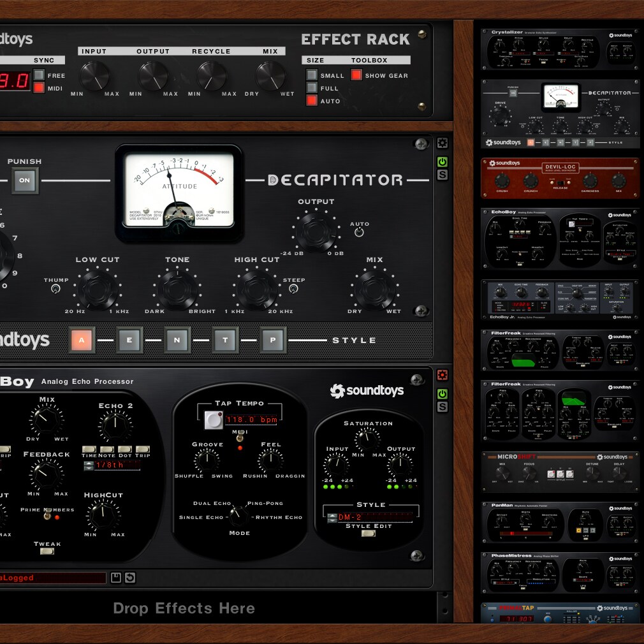
Task: Click the Decapitator Output knob
Action: (316, 231)
